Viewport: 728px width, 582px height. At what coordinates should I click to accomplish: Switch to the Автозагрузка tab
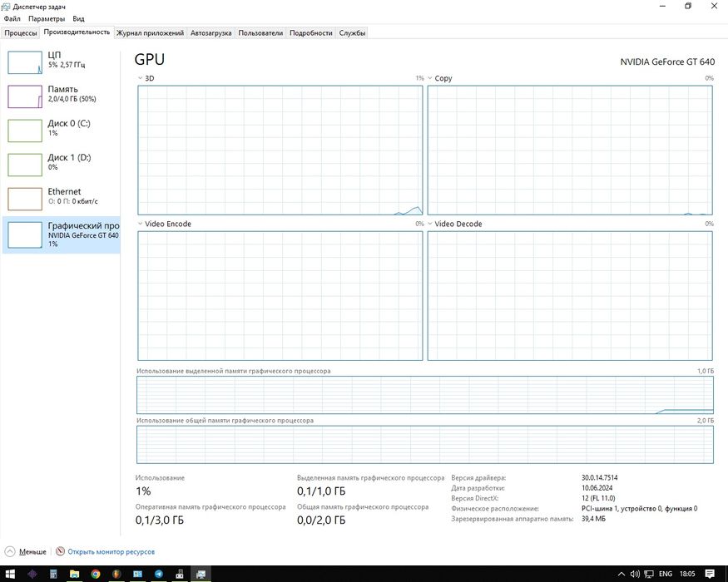click(x=210, y=33)
